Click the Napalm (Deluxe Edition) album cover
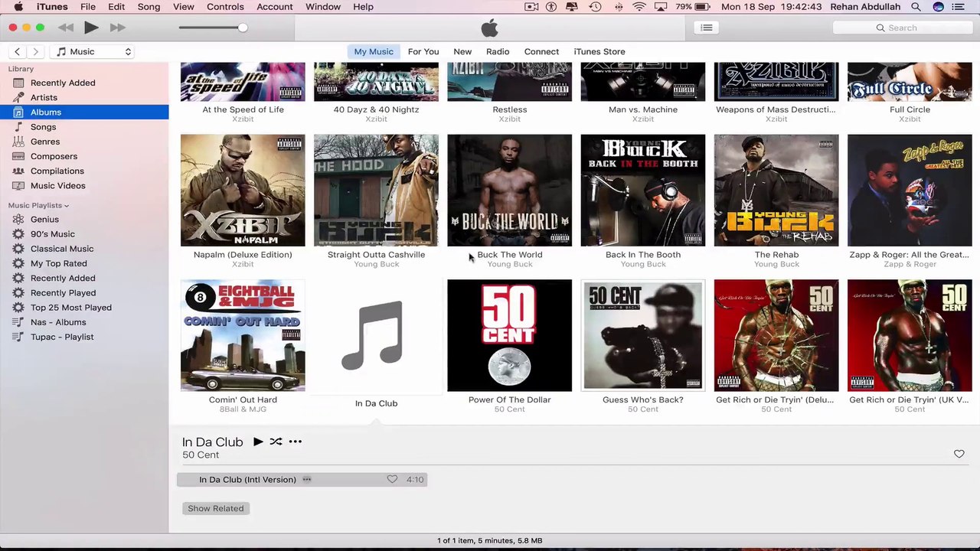Screen dimensions: 980x551 243,191
